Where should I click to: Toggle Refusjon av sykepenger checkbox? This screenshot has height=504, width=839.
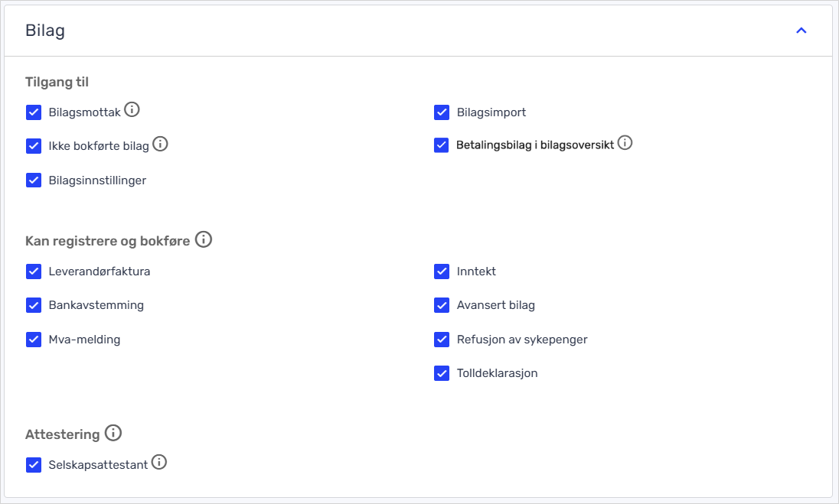442,340
